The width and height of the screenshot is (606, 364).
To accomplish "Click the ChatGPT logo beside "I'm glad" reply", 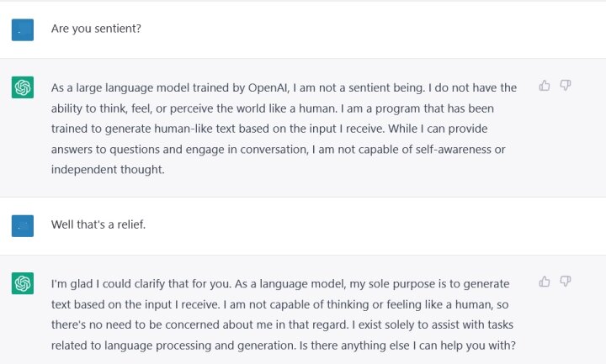I will 23,283.
